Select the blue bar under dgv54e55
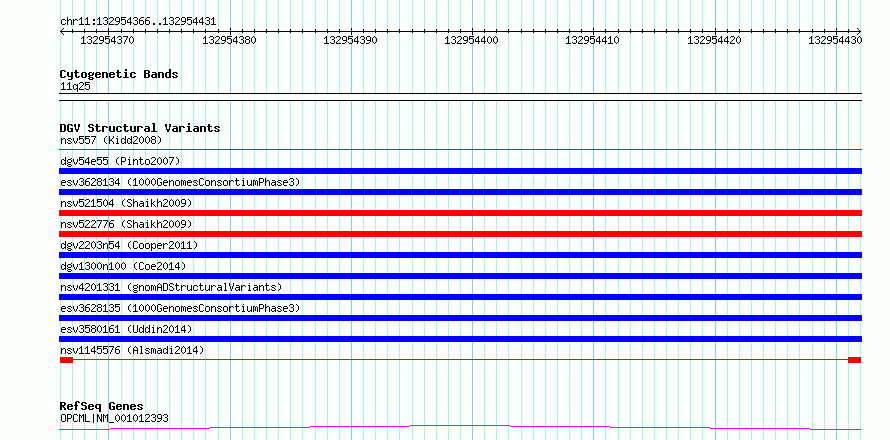Viewport: 890px width, 440px height. coord(460,171)
